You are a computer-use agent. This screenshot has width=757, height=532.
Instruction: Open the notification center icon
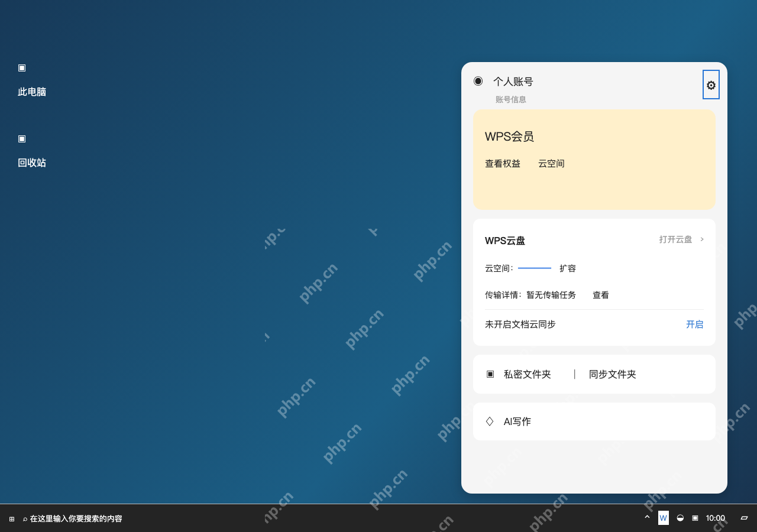point(745,518)
